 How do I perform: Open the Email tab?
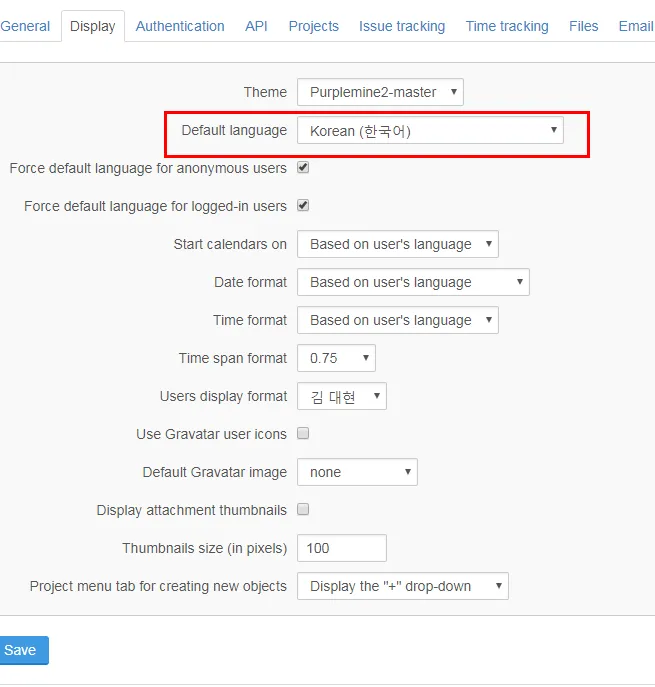(636, 26)
